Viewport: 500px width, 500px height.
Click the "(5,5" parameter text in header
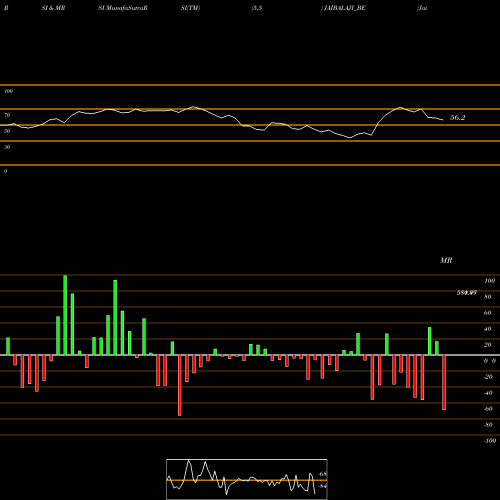click(257, 8)
